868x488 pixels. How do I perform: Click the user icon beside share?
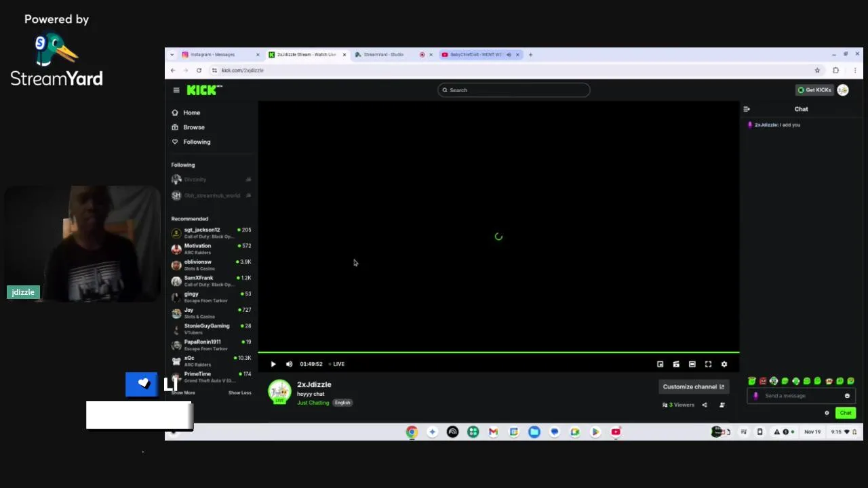[722, 405]
